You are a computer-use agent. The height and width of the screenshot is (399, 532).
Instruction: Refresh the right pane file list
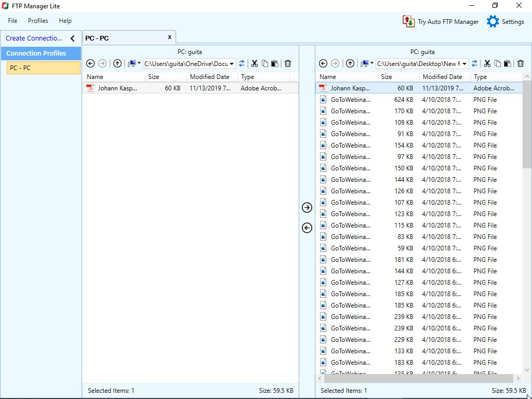474,63
